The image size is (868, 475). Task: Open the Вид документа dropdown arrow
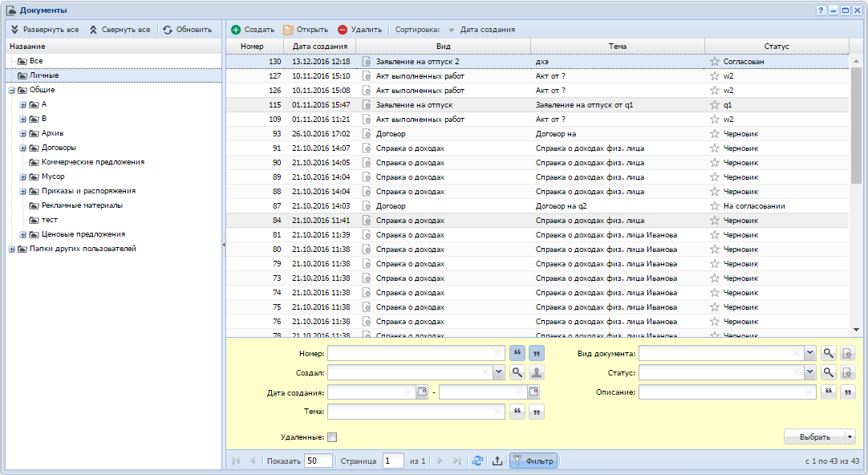tap(810, 353)
